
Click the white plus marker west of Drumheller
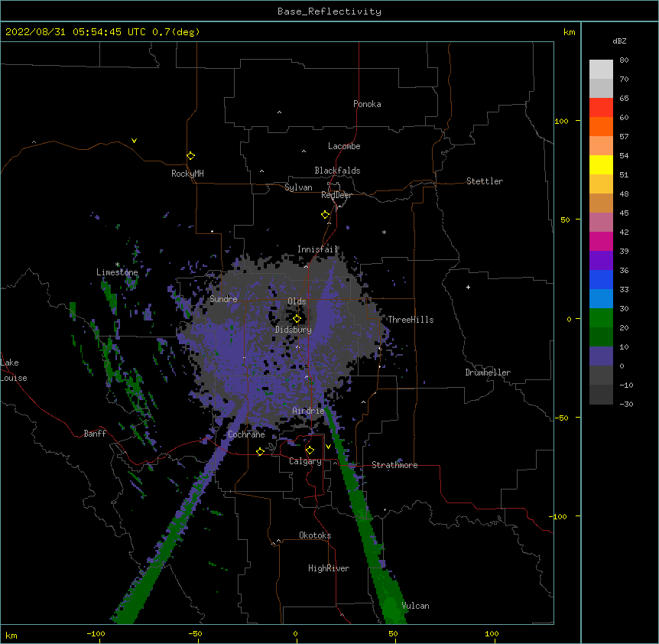(x=468, y=287)
